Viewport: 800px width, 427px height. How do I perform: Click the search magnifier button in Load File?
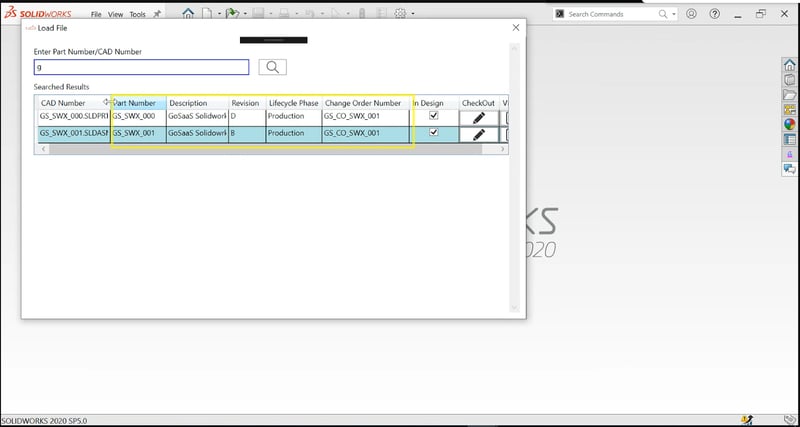(272, 67)
